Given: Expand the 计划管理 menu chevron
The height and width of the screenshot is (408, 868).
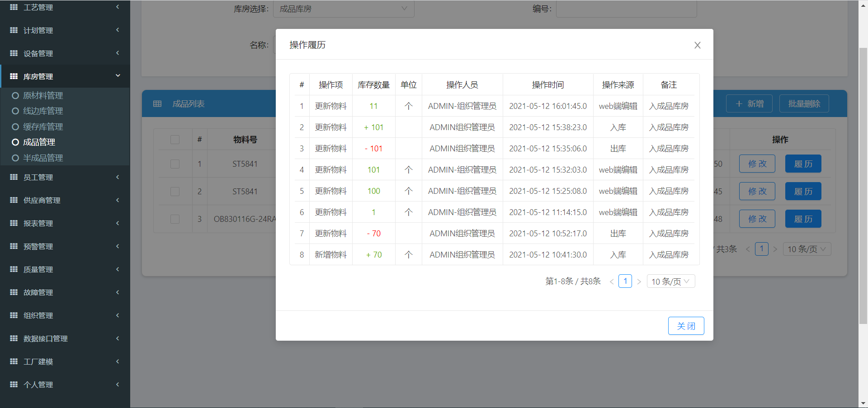Looking at the screenshot, I should pyautogui.click(x=118, y=30).
